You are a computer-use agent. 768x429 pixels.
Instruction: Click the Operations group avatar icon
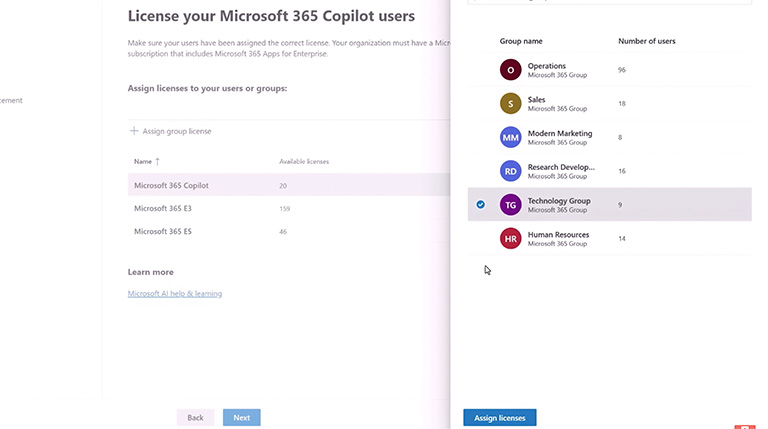510,70
